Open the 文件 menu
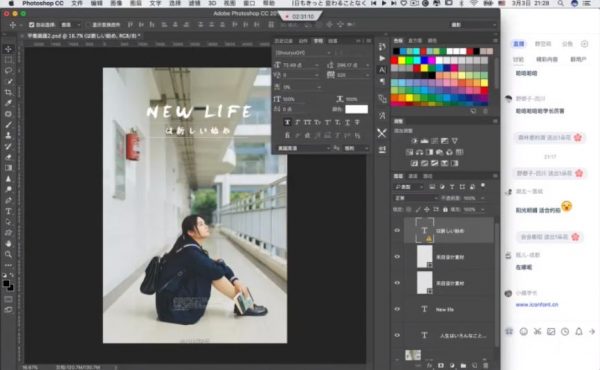The width and height of the screenshot is (600, 370). [77, 3]
